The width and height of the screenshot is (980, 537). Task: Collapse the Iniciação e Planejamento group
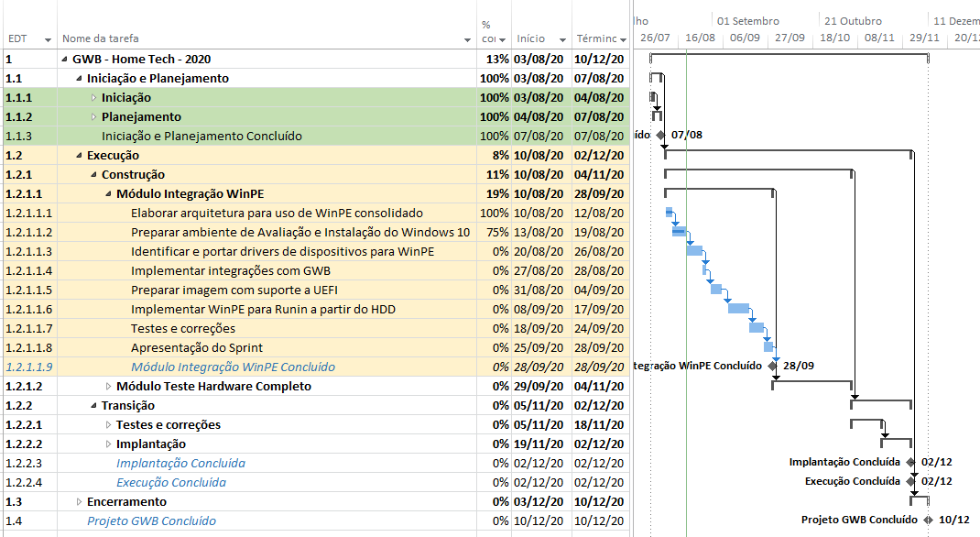[79, 79]
